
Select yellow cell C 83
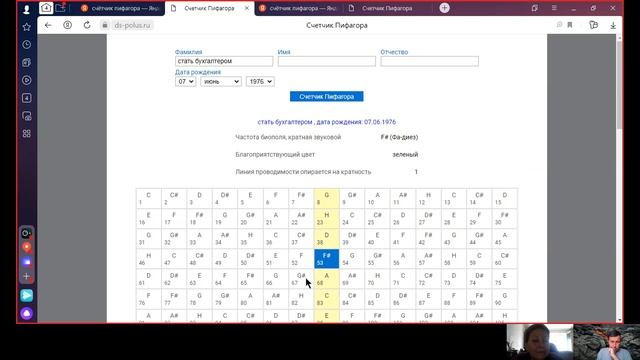tap(327, 299)
